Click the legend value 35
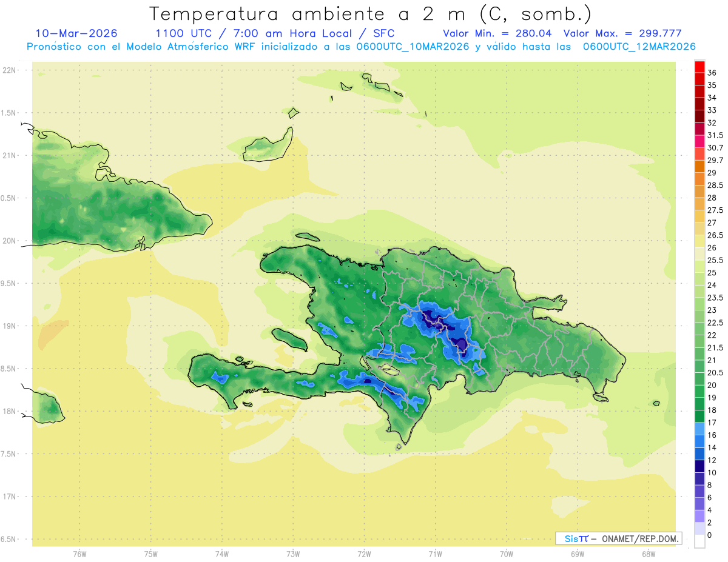This screenshot has height=562, width=728. pyautogui.click(x=712, y=85)
